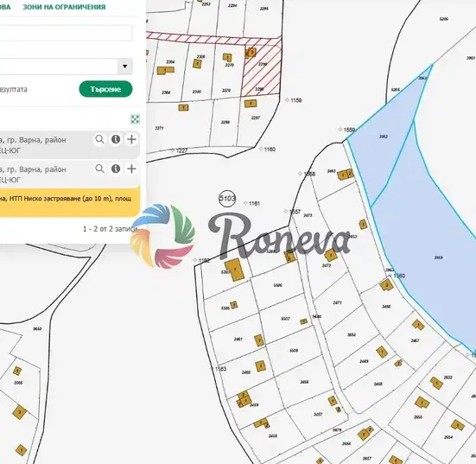Click the orange building in parcel 5305
The width and height of the screenshot is (476, 464).
(x=236, y=270)
